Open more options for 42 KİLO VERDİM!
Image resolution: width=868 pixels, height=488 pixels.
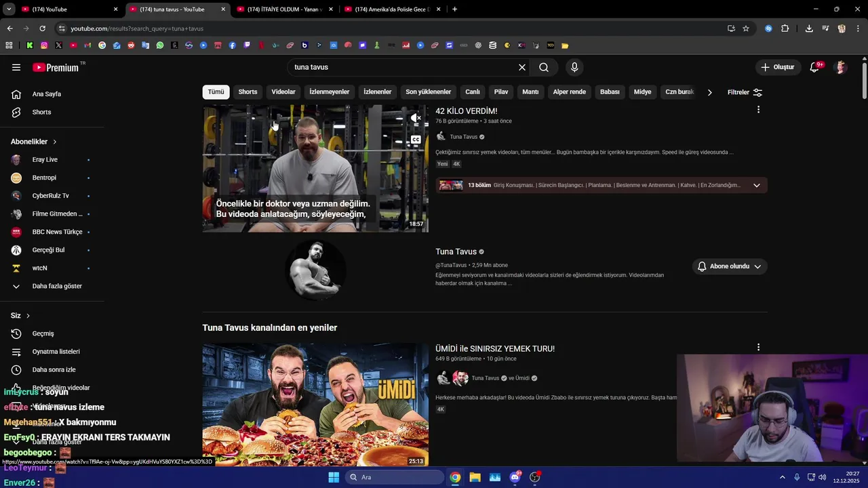[758, 110]
